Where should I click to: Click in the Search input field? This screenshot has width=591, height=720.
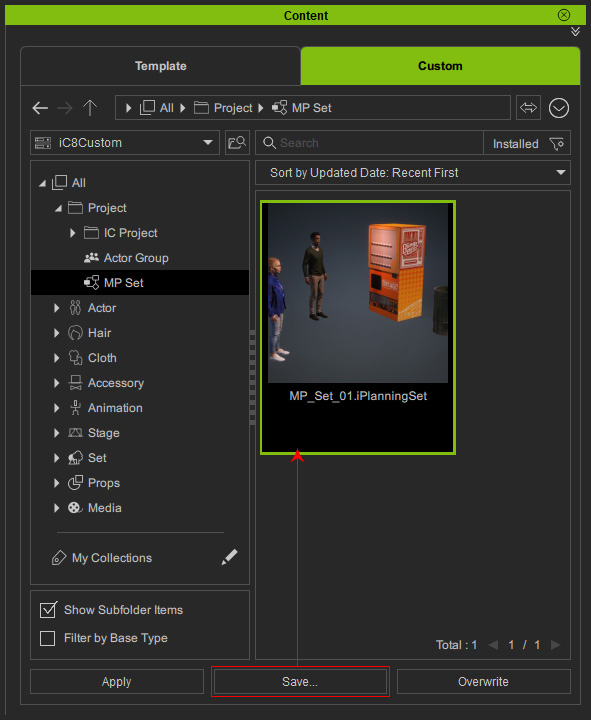coord(380,143)
